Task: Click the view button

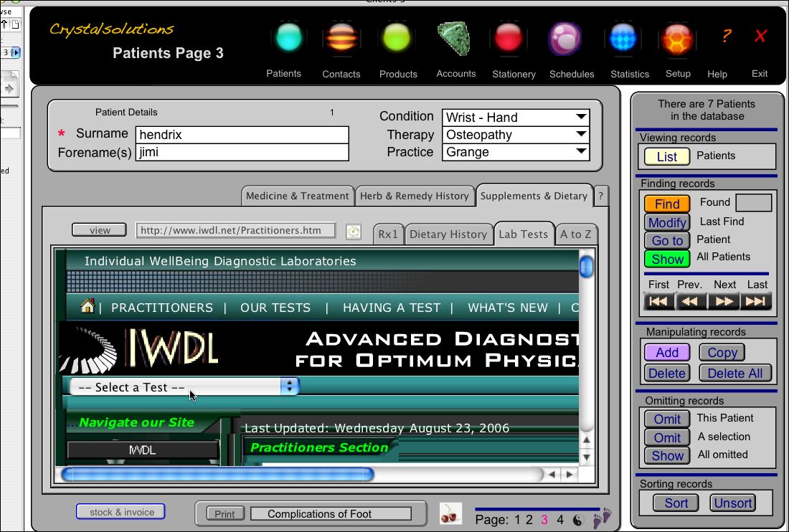Action: 99,230
